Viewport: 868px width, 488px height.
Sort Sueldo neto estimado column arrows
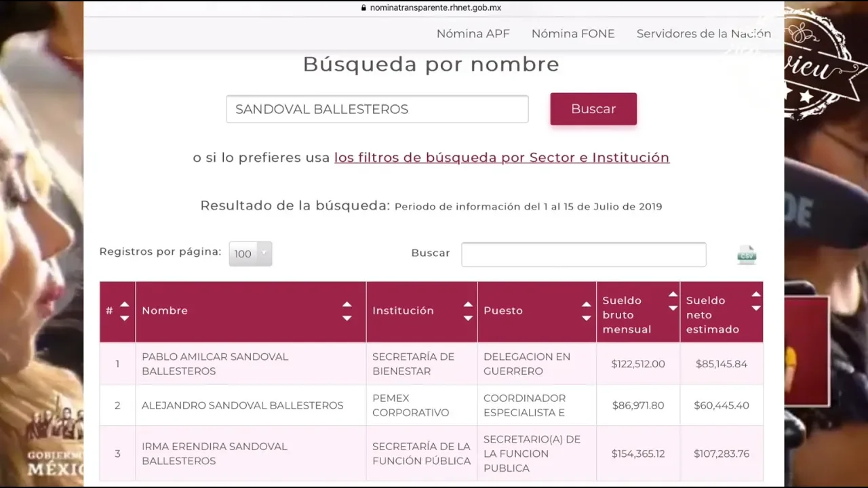pos(756,301)
